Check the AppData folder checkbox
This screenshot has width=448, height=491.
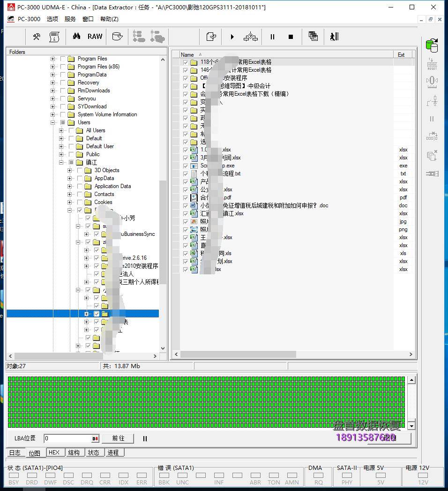click(x=80, y=178)
